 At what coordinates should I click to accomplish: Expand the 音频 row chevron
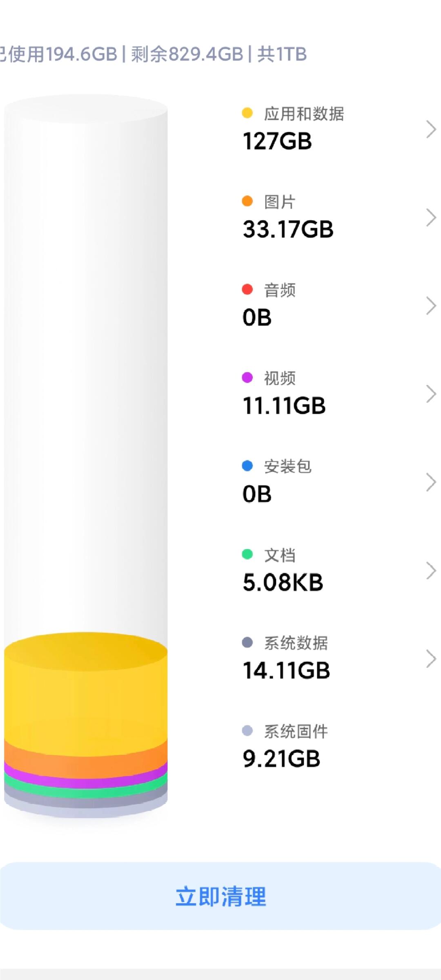point(431,306)
